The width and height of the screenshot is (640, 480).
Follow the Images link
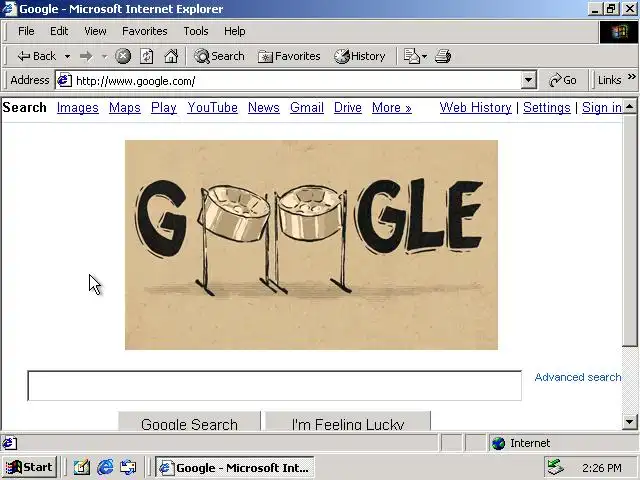coord(78,107)
